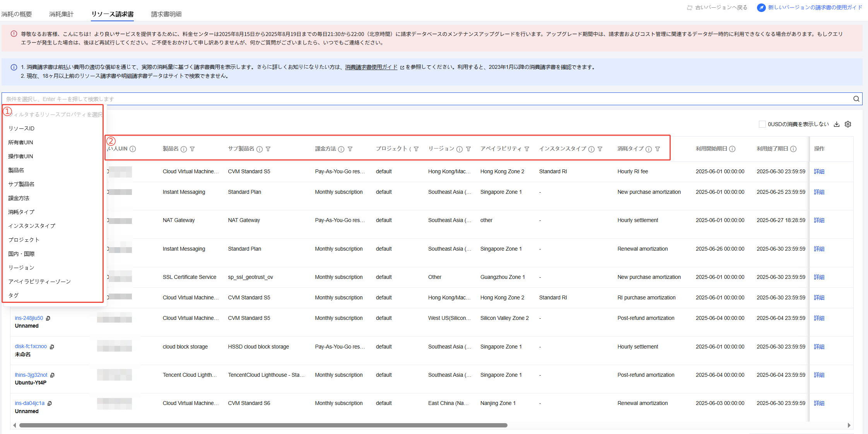Click the search magnifier icon in the filter bar
868x434 pixels.
(856, 99)
